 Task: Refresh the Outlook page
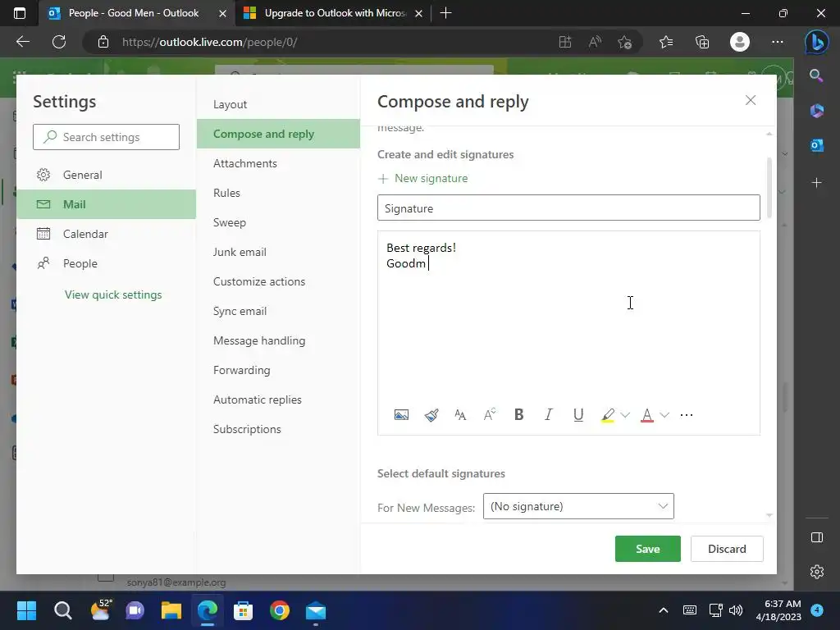tap(59, 42)
